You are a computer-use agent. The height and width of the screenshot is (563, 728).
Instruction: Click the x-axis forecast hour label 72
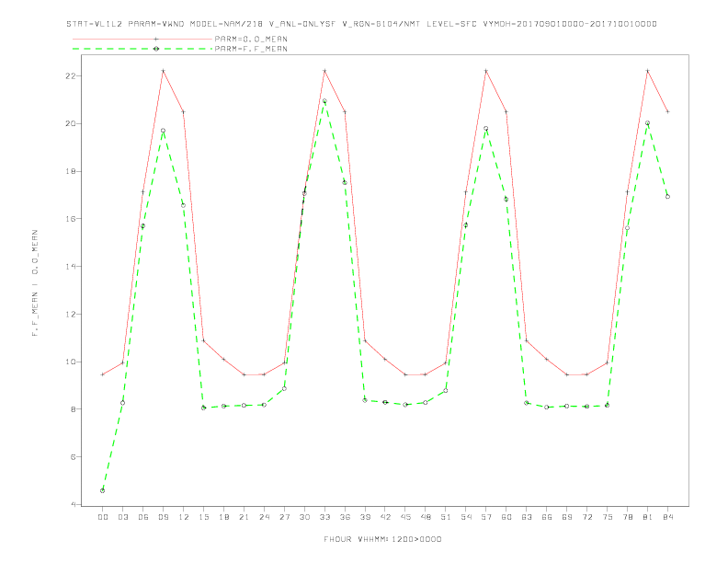[587, 517]
